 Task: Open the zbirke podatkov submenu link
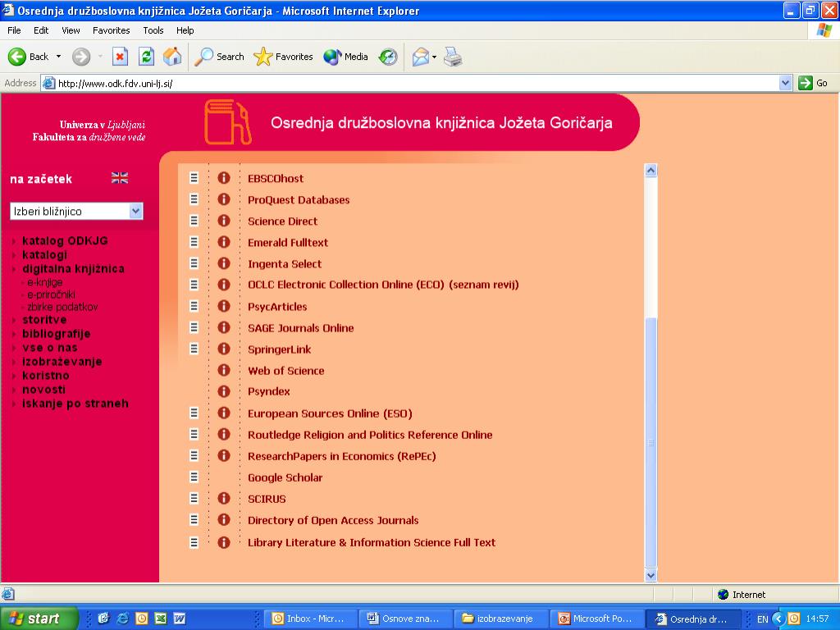(x=62, y=307)
